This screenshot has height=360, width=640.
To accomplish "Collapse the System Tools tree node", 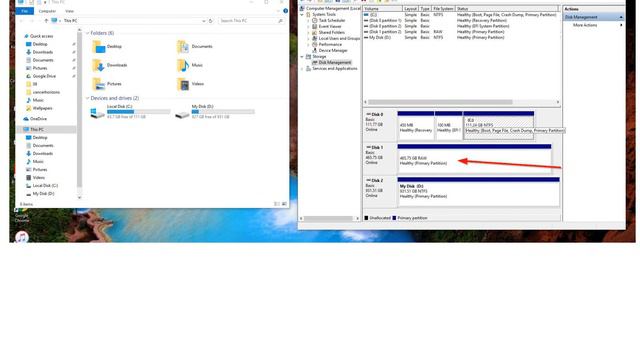I will point(302,14).
